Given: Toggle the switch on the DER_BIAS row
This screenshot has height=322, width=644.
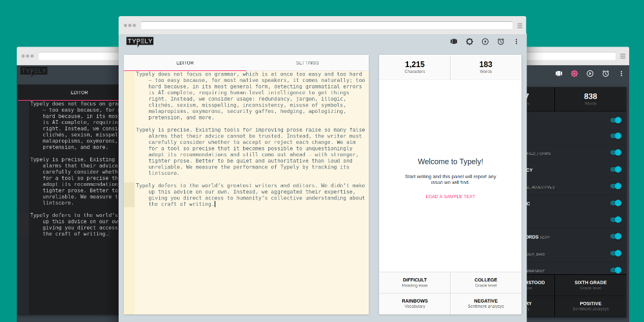Looking at the screenshot, I should coord(616,254).
